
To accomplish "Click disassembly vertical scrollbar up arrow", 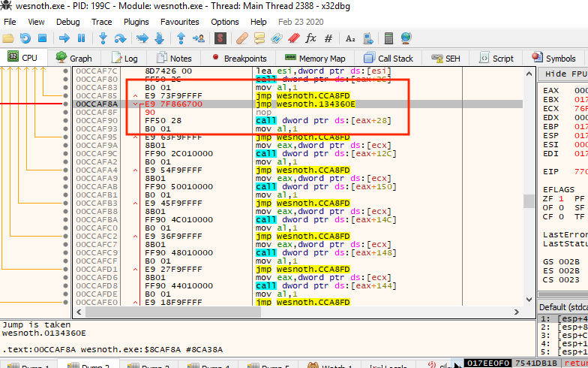I will click(x=529, y=74).
